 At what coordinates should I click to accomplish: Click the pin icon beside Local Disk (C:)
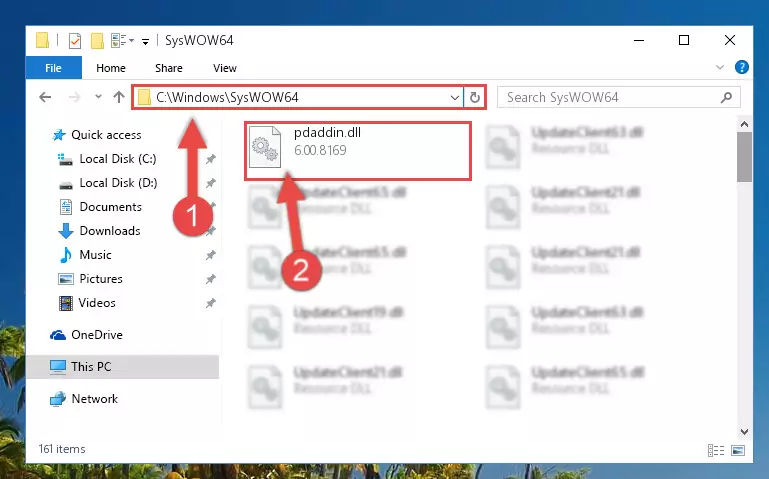(210, 159)
